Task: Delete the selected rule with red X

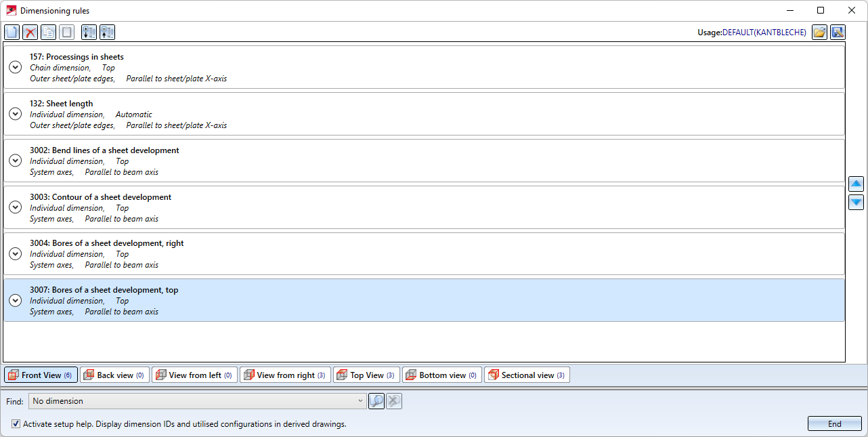Action: [x=30, y=32]
